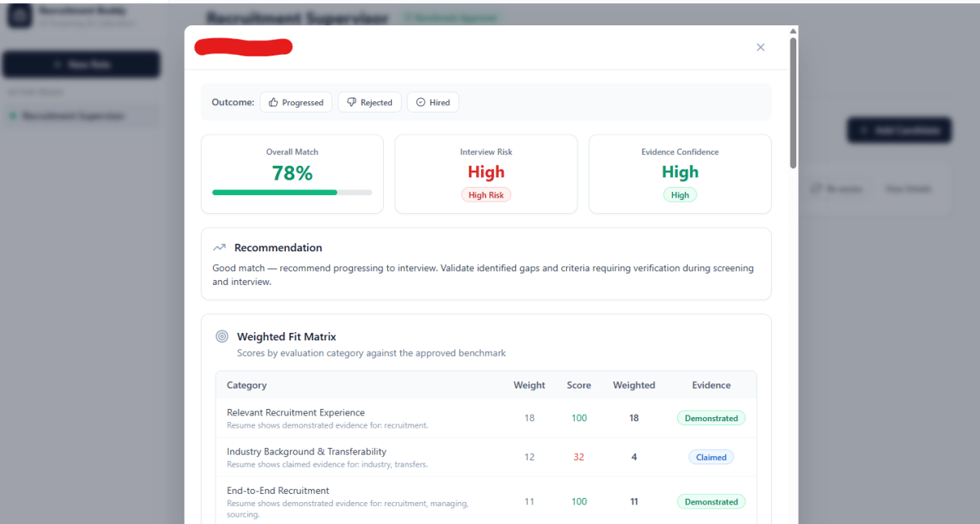980x524 pixels.
Task: Click score 32 in Industry Background row
Action: coord(579,457)
